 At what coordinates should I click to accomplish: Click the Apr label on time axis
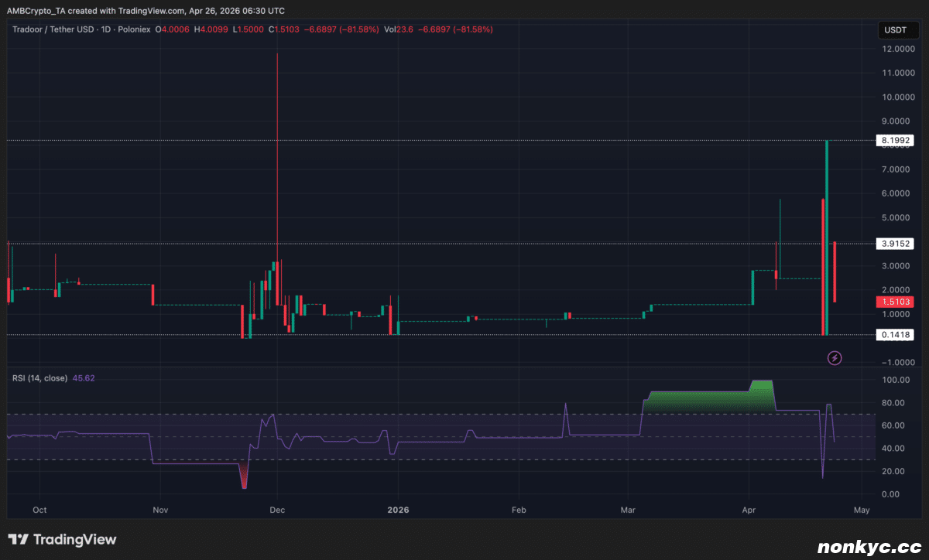pyautogui.click(x=749, y=510)
